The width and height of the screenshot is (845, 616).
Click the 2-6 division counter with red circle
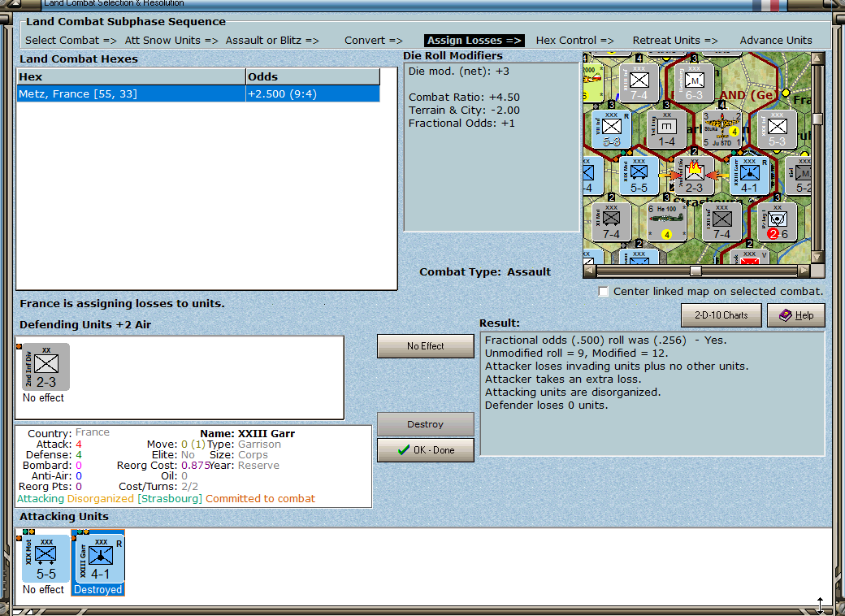(x=777, y=222)
